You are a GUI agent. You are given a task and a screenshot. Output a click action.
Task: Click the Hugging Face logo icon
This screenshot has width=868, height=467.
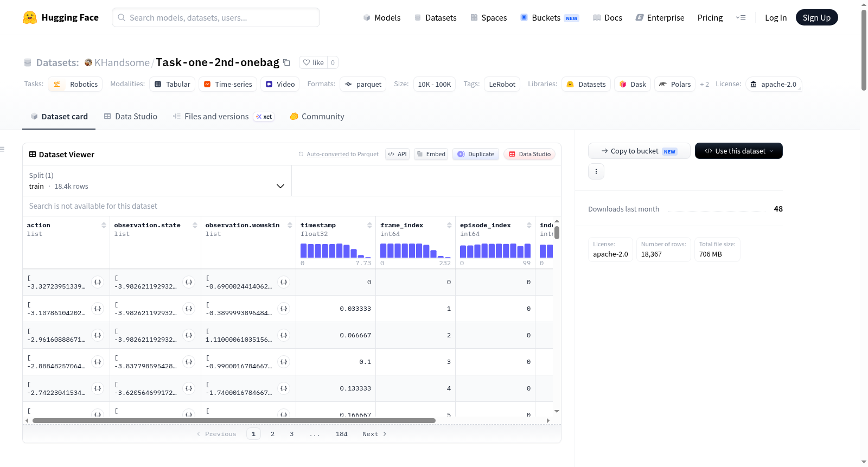(x=30, y=17)
